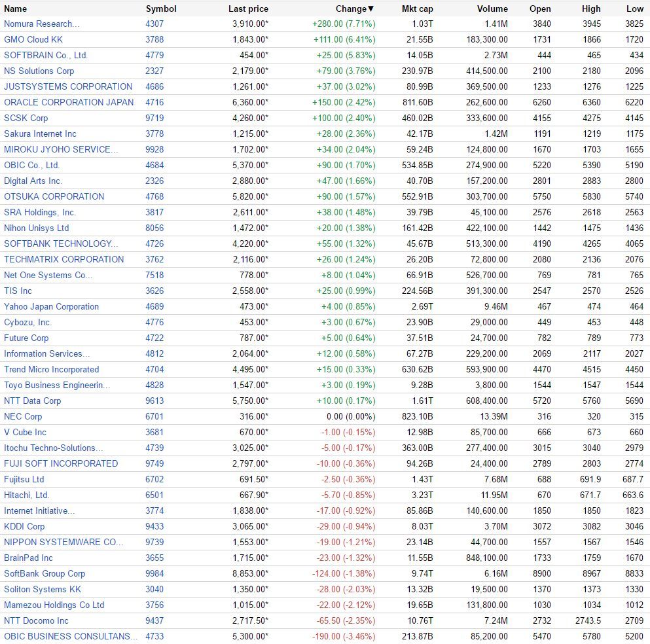Open Trend Micro Incorporated link
Screen dimensions: 650x644
pyautogui.click(x=52, y=370)
